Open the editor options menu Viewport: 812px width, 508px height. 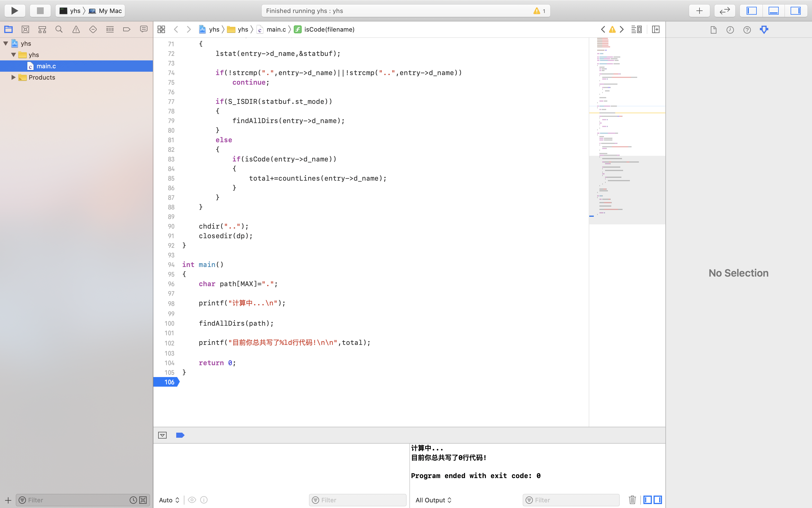tap(637, 30)
